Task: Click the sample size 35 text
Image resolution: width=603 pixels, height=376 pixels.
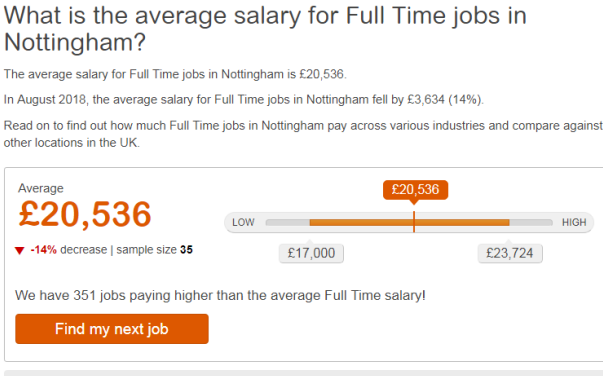Action: pos(155,250)
